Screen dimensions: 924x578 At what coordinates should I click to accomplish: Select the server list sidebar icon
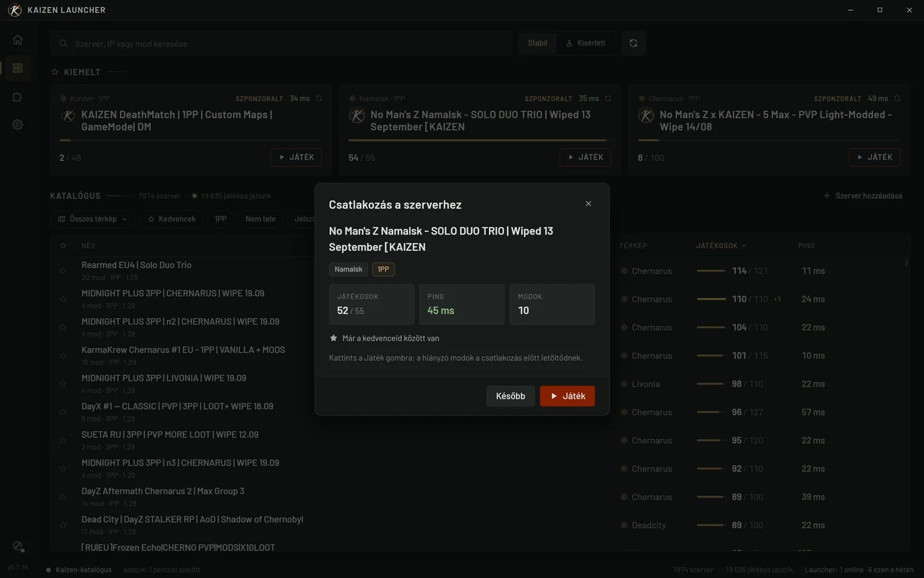pos(17,68)
